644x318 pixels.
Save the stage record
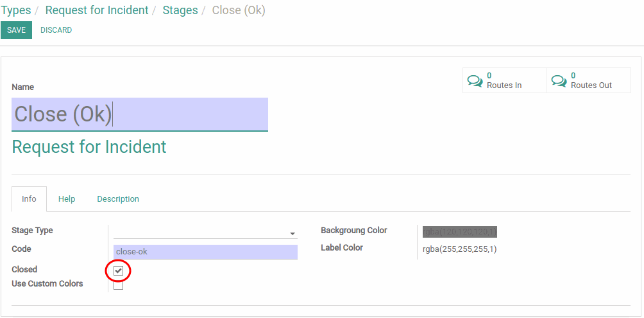17,30
